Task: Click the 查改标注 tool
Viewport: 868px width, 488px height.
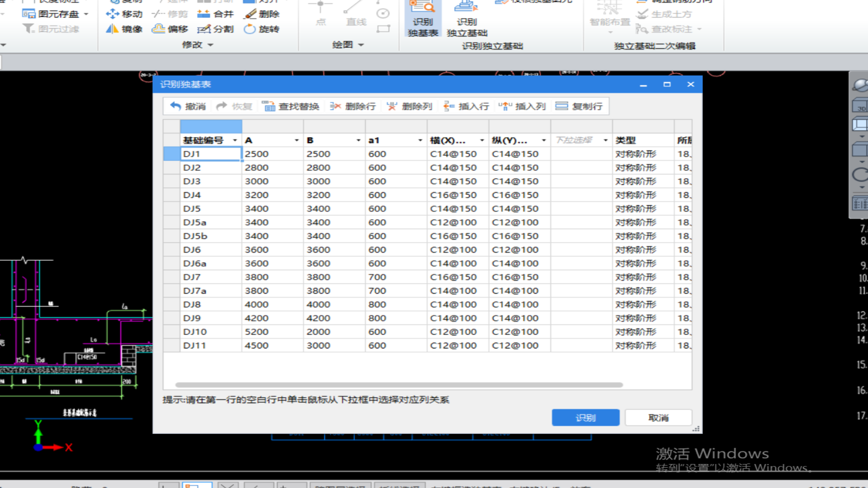Action: pos(669,29)
